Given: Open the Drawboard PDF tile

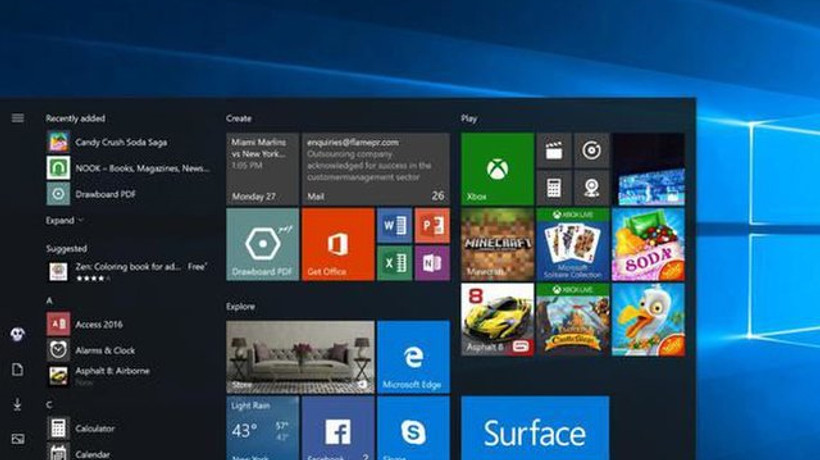Looking at the screenshot, I should point(263,244).
